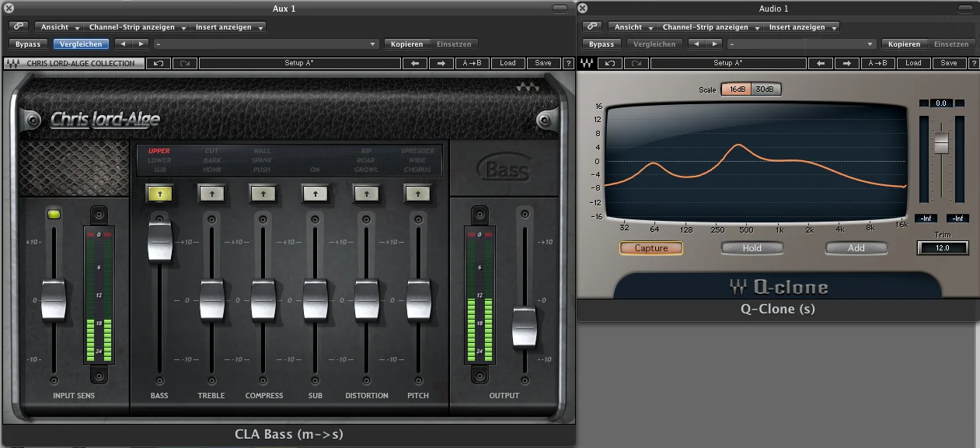Save the Q-Clone preset
The width and height of the screenshot is (980, 448).
[x=949, y=63]
